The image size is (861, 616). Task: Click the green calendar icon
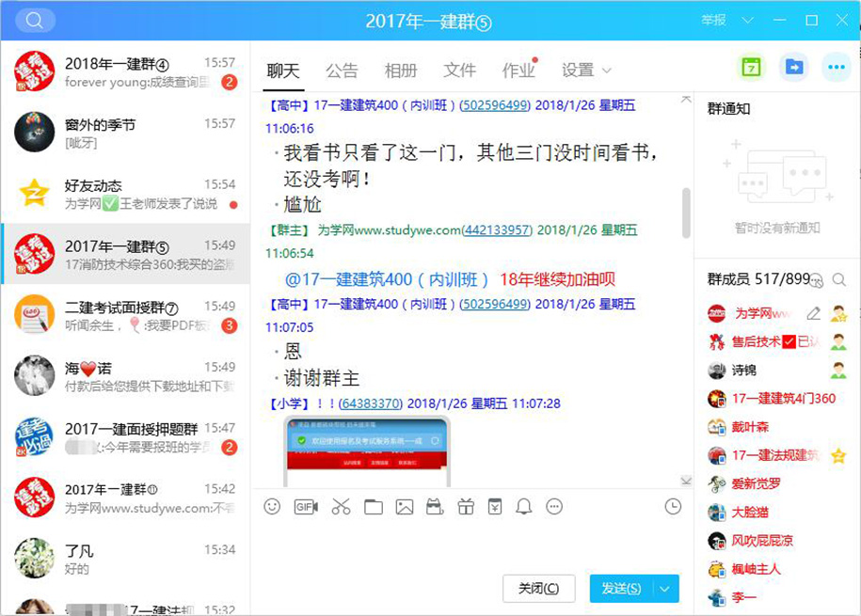[751, 68]
